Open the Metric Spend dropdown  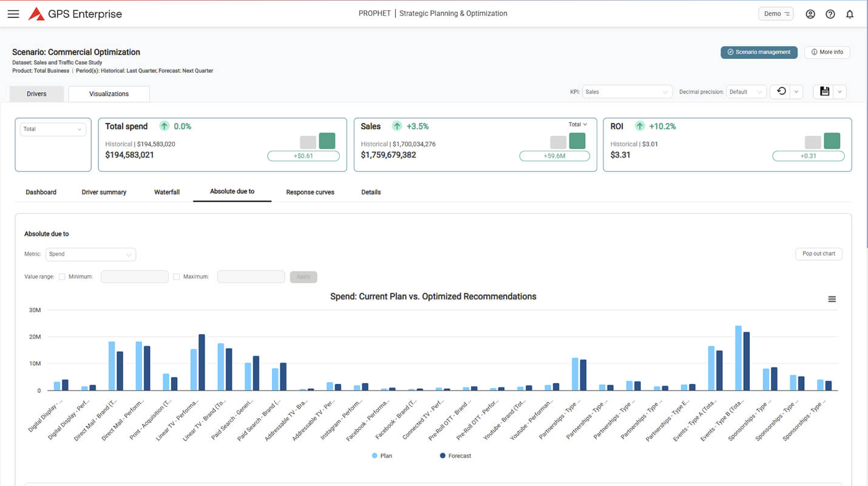click(x=90, y=255)
